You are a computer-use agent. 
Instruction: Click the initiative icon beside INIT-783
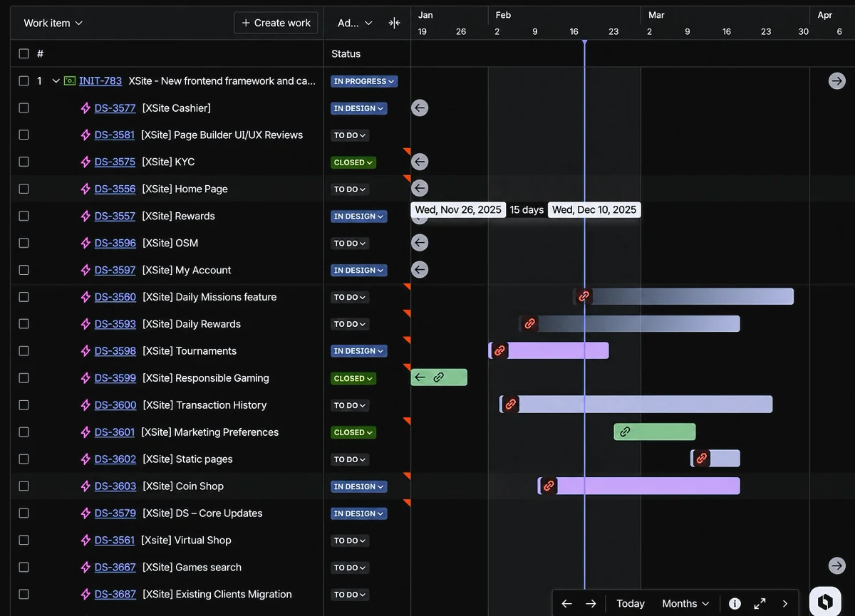(x=70, y=81)
